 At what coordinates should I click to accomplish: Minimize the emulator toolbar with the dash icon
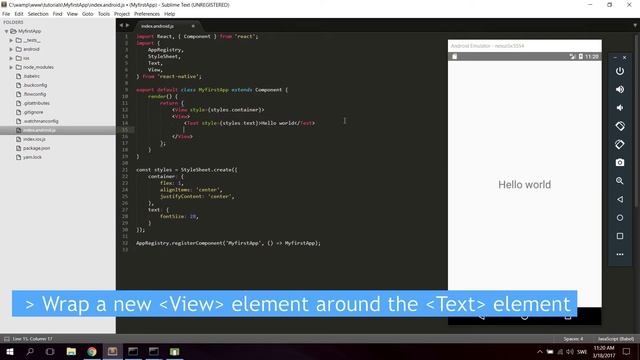(615, 58)
